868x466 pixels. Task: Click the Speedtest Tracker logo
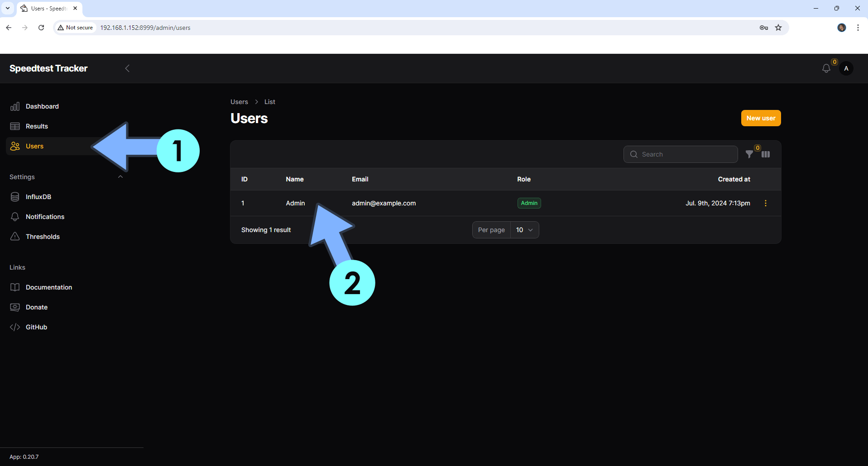coord(48,68)
